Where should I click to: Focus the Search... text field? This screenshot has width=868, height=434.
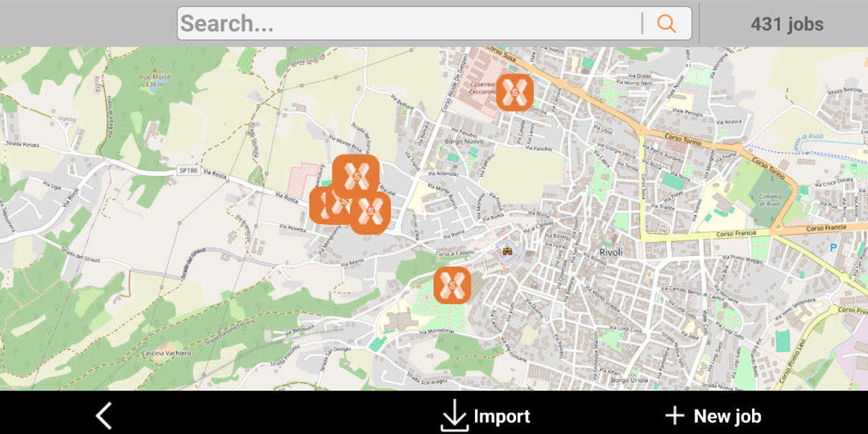coord(409,24)
